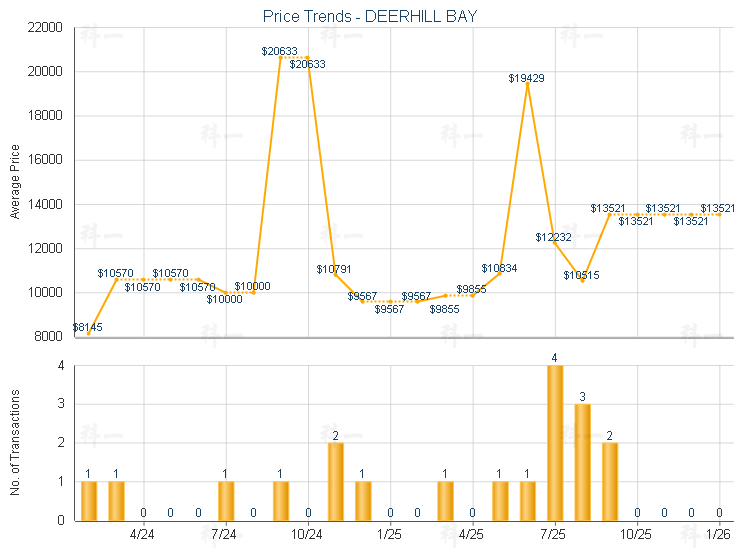
Task: Select the $8145 starting data point
Action: click(89, 333)
